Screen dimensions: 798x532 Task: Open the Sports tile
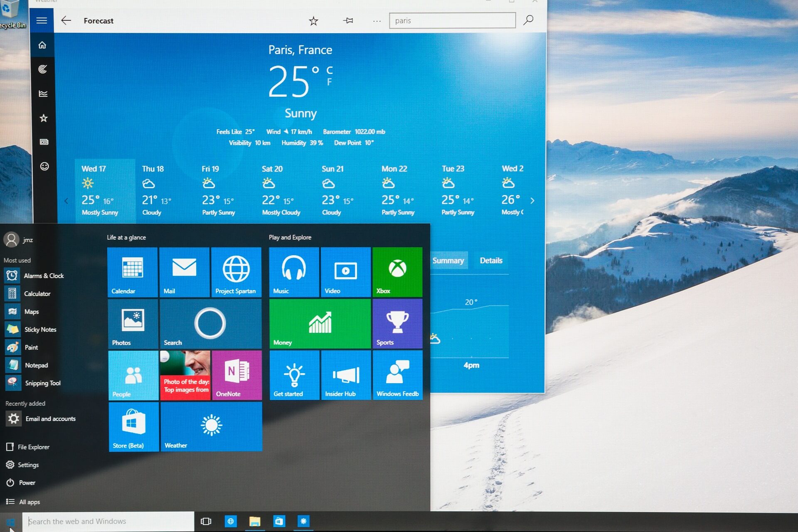click(398, 323)
